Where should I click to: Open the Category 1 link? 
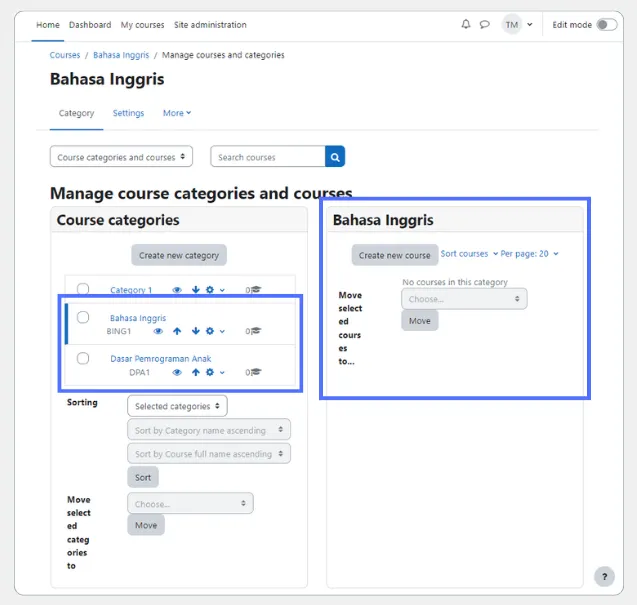coord(131,290)
